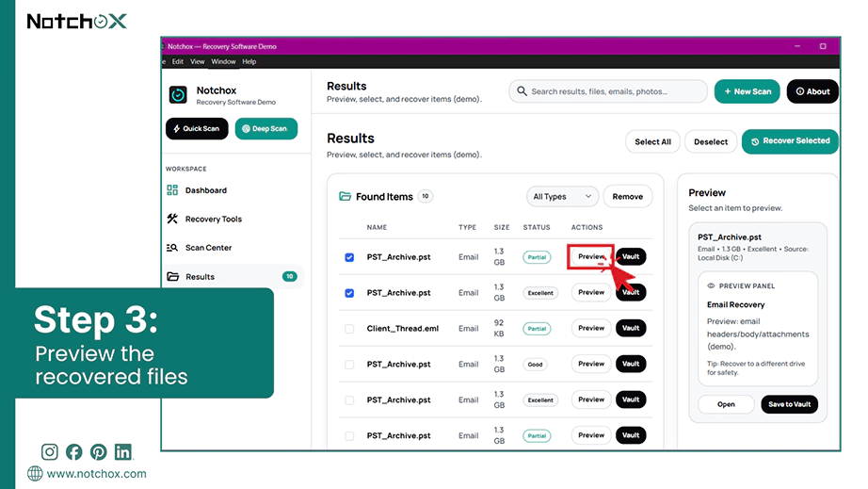Preview the Good status PST_Archive.pst row
This screenshot has width=868, height=489.
tap(591, 364)
